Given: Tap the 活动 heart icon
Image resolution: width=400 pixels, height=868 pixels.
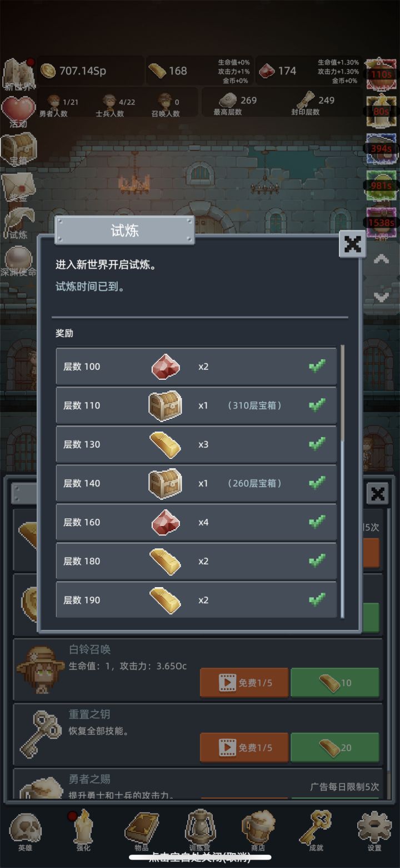Looking at the screenshot, I should pyautogui.click(x=18, y=112).
